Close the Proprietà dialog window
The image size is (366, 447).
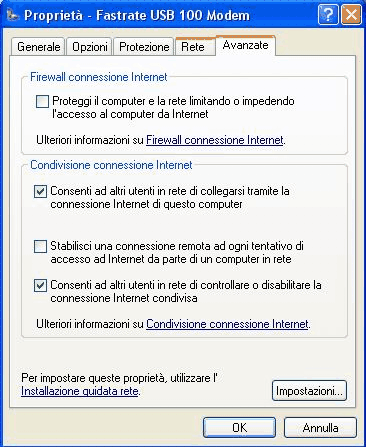(351, 15)
